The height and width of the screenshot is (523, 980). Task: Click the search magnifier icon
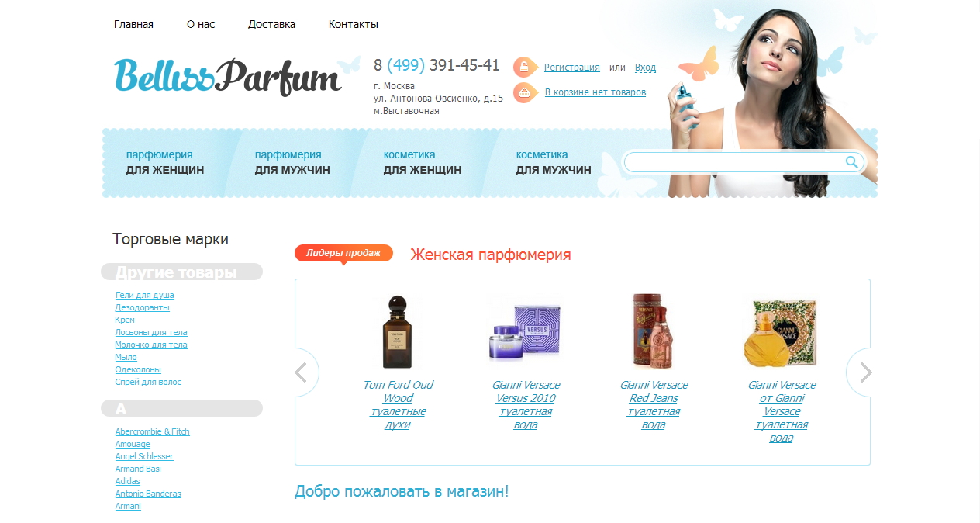(851, 162)
